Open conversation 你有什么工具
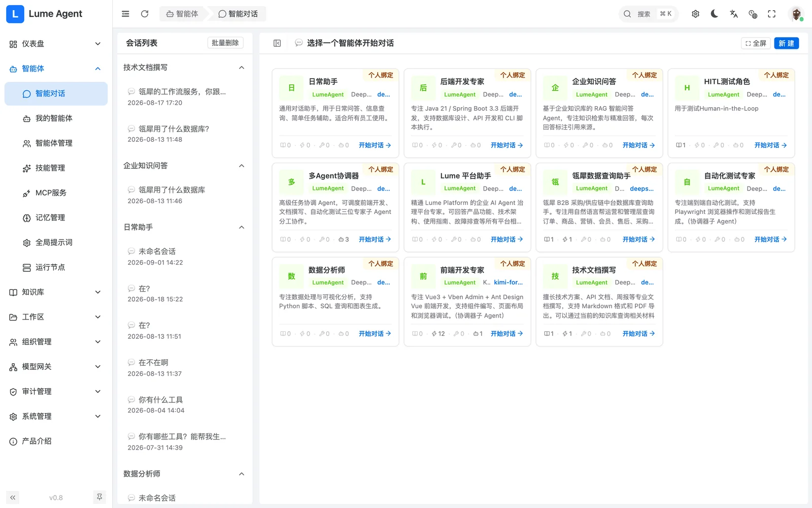812x508 pixels. pos(185,405)
